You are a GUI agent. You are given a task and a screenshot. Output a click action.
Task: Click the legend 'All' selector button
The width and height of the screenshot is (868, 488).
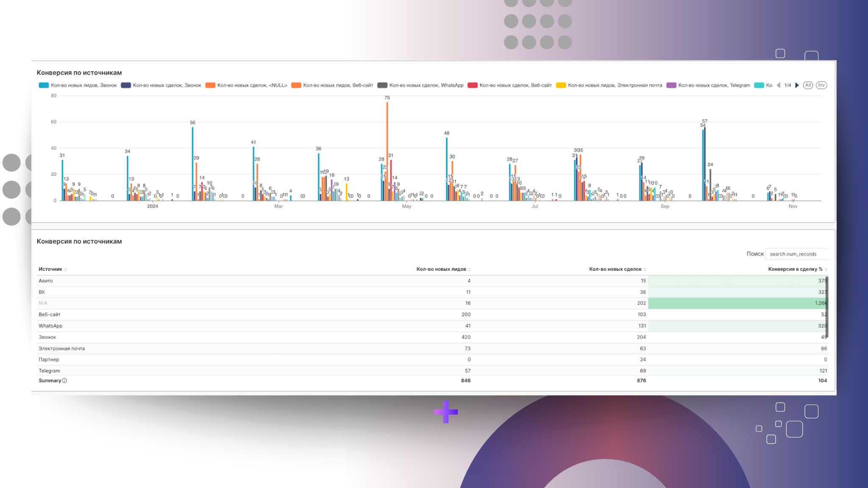[808, 85]
